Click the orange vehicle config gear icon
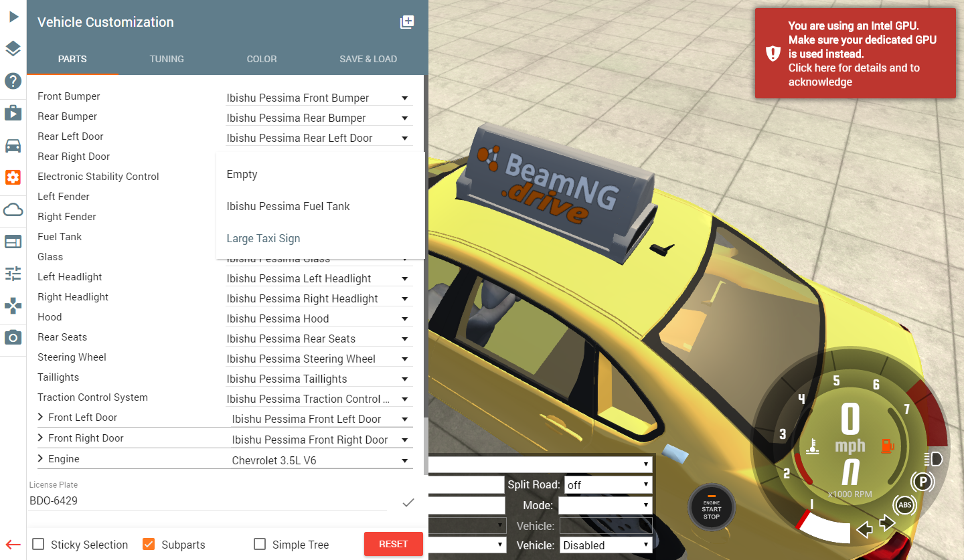Screen dimensions: 964x560 [13, 177]
